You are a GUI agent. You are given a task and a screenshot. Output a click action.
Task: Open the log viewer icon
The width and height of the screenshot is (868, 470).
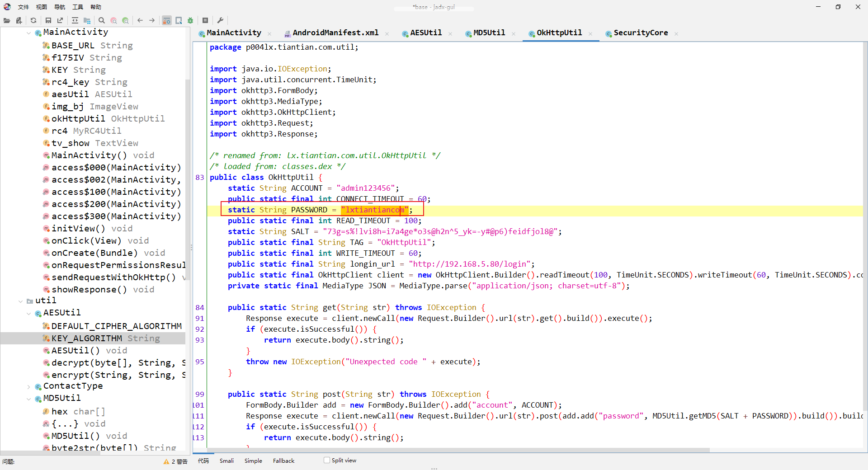click(x=205, y=20)
